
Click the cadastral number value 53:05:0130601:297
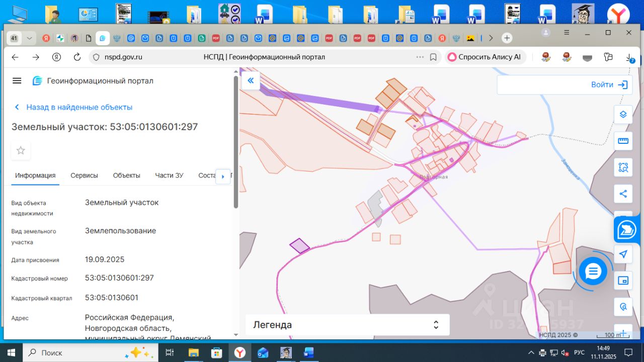[119, 278]
